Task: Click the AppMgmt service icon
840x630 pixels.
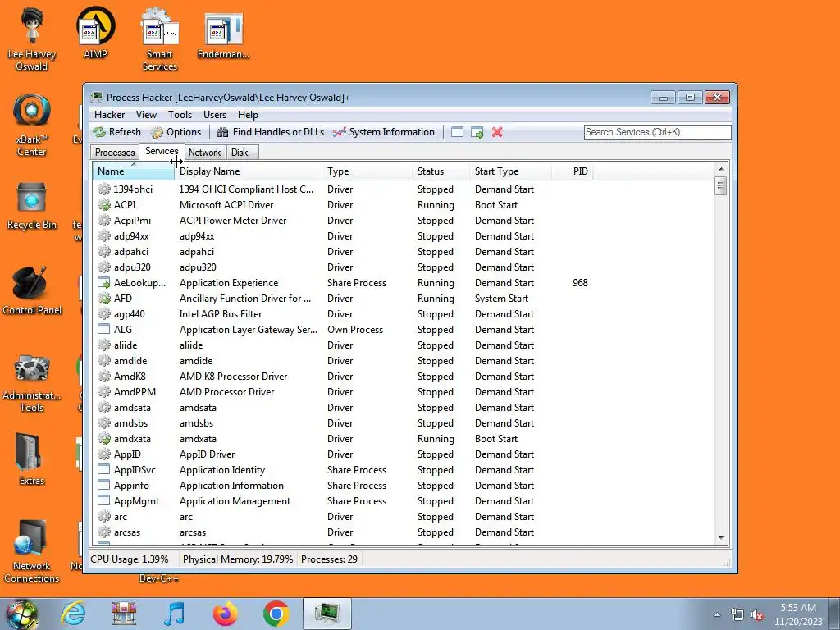Action: tap(104, 501)
